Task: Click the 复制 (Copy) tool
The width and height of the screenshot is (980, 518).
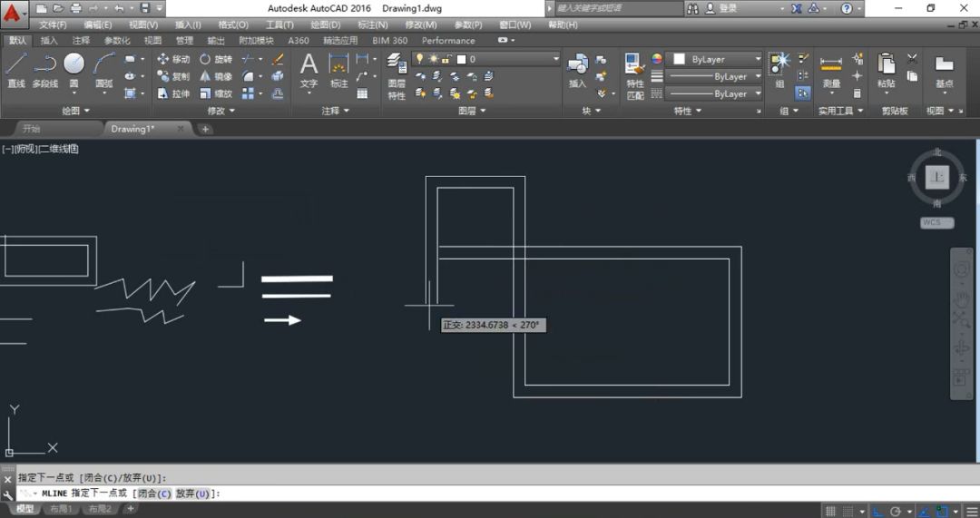Action: (x=173, y=76)
